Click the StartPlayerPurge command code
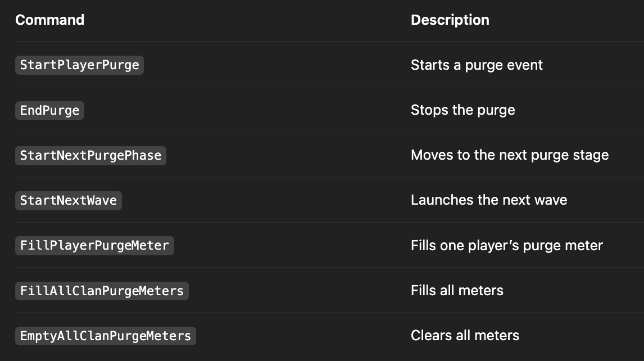The width and height of the screenshot is (644, 361). point(79,65)
